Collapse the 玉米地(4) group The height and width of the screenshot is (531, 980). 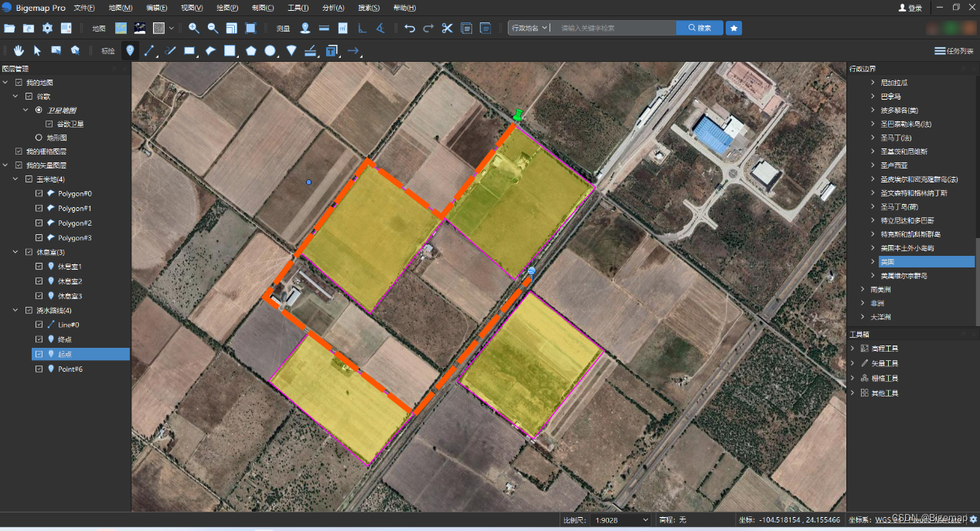click(x=16, y=179)
